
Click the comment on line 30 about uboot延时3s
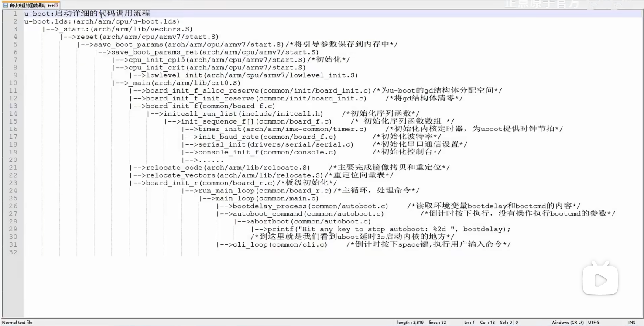353,237
